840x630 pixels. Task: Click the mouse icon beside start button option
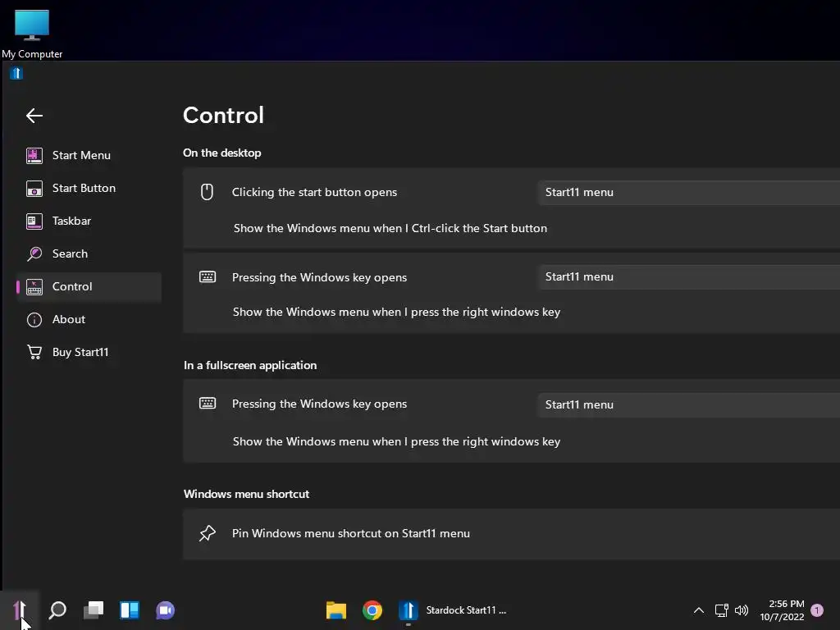(x=207, y=192)
